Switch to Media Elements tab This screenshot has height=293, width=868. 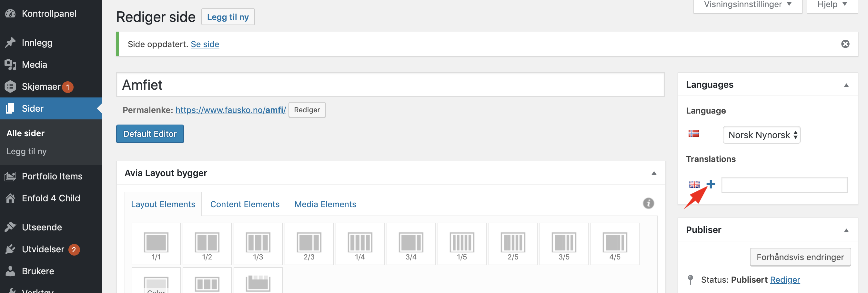325,204
